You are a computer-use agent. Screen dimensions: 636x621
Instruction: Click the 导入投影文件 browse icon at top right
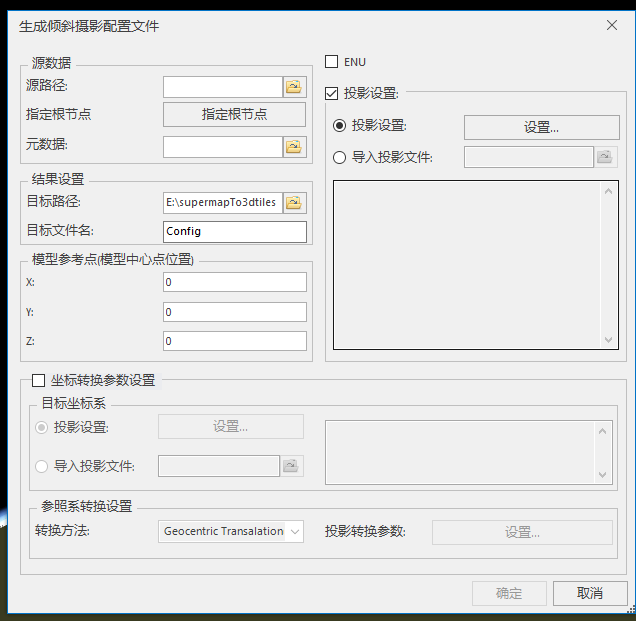605,157
